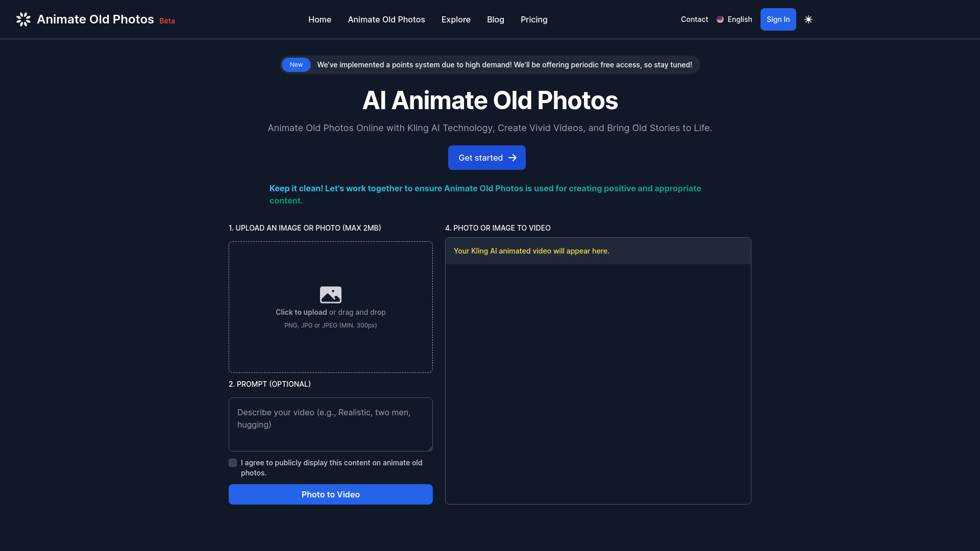Image resolution: width=980 pixels, height=551 pixels.
Task: Click the Photo to Video button
Action: tap(330, 494)
